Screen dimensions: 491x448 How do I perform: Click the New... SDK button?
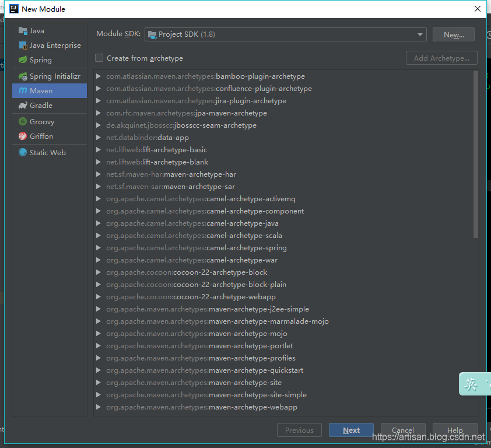[453, 35]
